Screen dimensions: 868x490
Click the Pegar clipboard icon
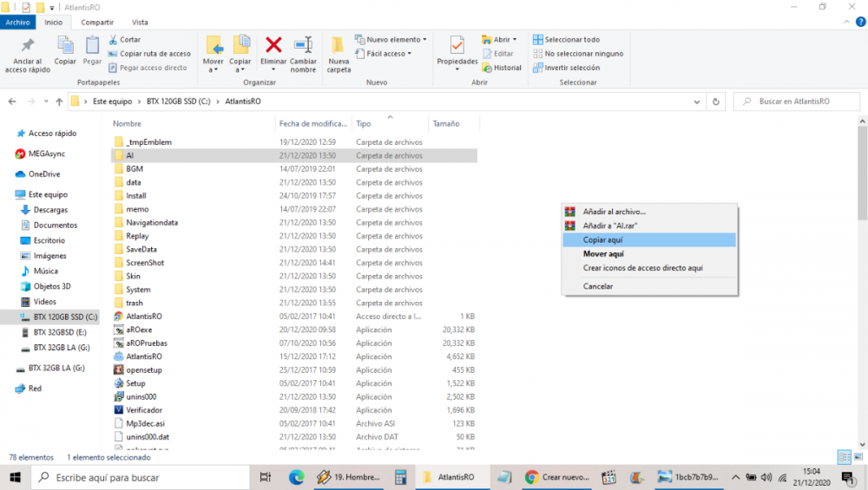pos(92,50)
